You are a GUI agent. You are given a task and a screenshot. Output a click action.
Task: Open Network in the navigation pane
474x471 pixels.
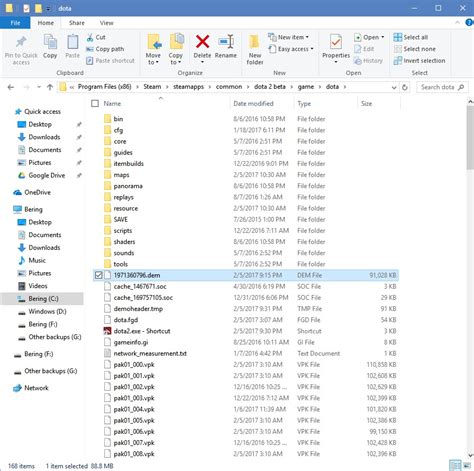click(x=31, y=388)
